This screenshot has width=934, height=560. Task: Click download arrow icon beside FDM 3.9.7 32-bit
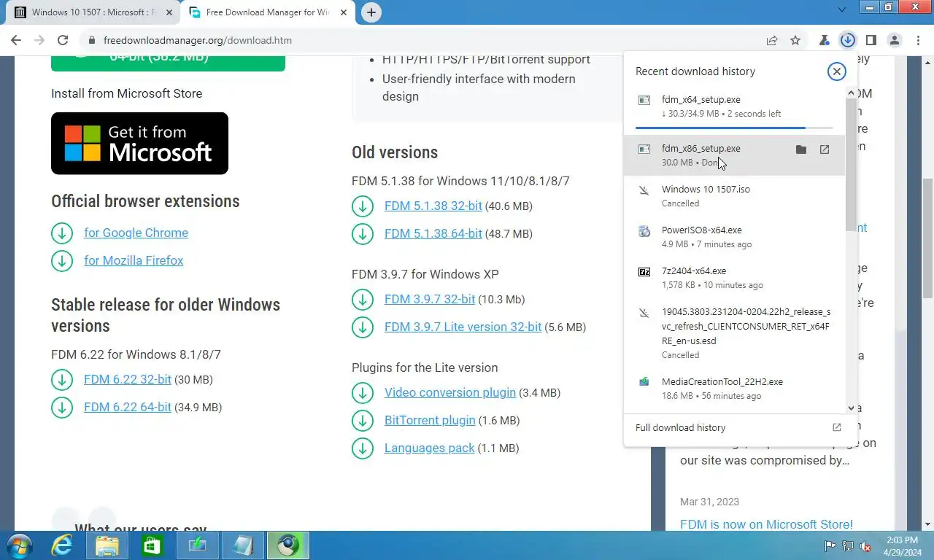[363, 300]
